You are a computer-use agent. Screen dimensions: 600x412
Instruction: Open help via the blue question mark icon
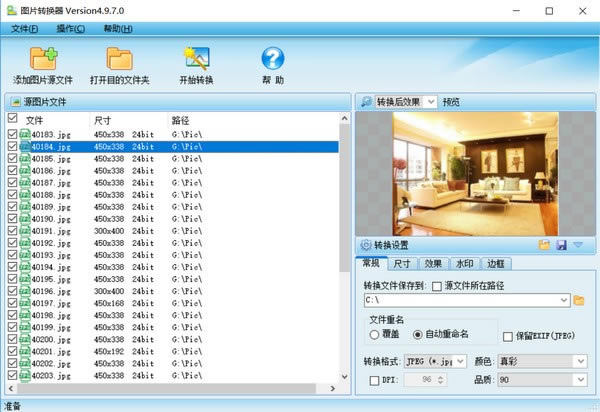[273, 58]
